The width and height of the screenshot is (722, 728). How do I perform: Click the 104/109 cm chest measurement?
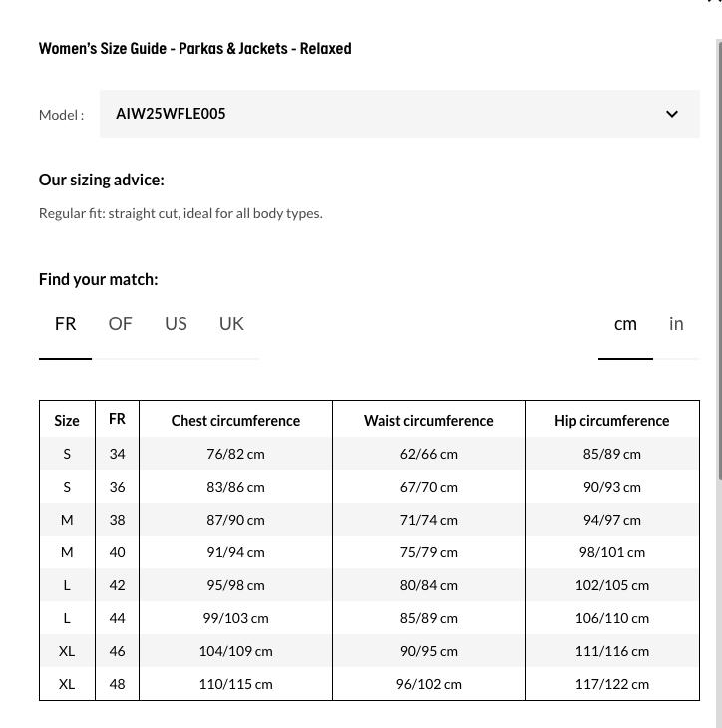[x=235, y=651]
